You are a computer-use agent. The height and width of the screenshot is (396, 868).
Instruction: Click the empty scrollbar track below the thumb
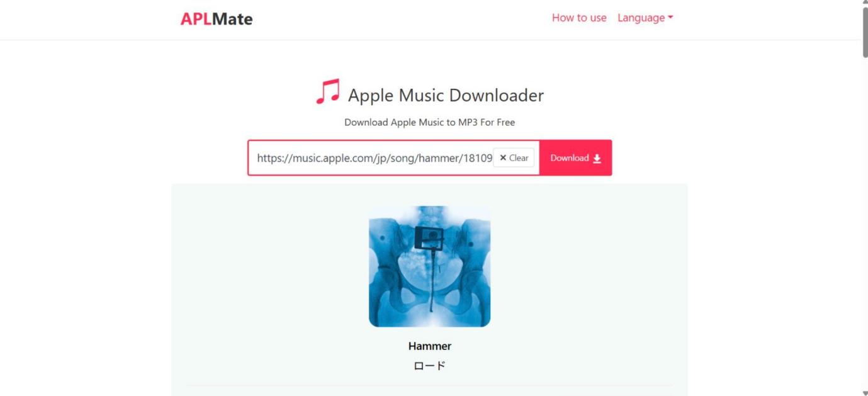pyautogui.click(x=864, y=220)
